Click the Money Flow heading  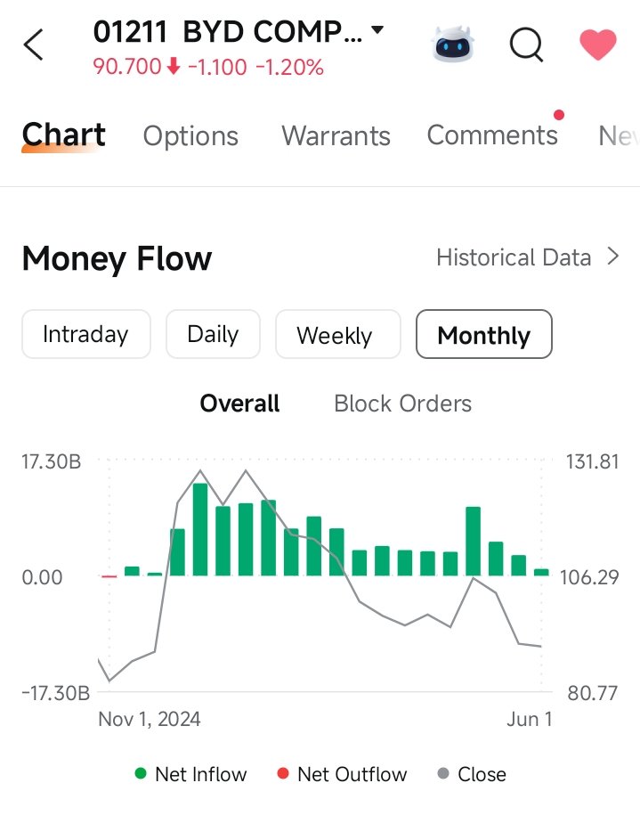[117, 258]
